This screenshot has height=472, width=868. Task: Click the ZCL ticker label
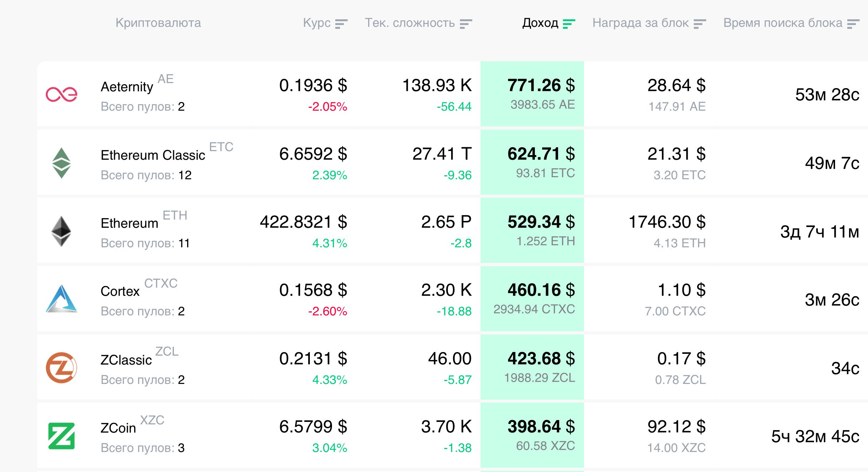click(x=167, y=351)
